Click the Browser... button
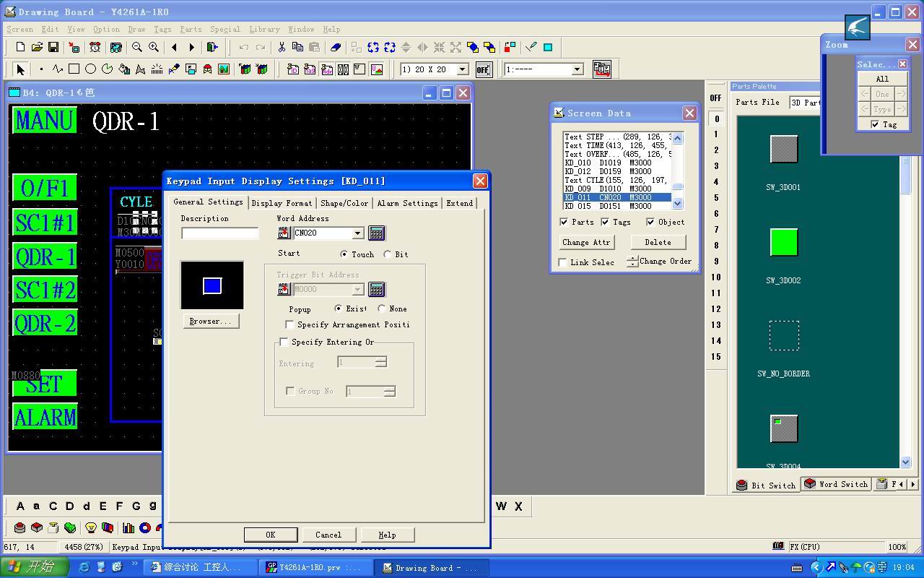The height and width of the screenshot is (578, 924). pos(210,321)
